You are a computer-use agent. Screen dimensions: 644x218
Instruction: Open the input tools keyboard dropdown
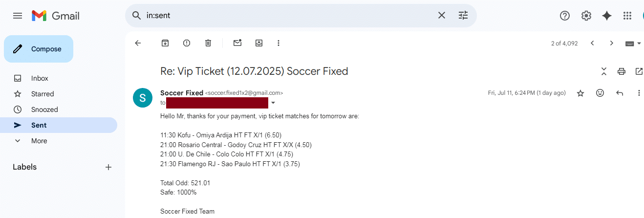click(633, 43)
